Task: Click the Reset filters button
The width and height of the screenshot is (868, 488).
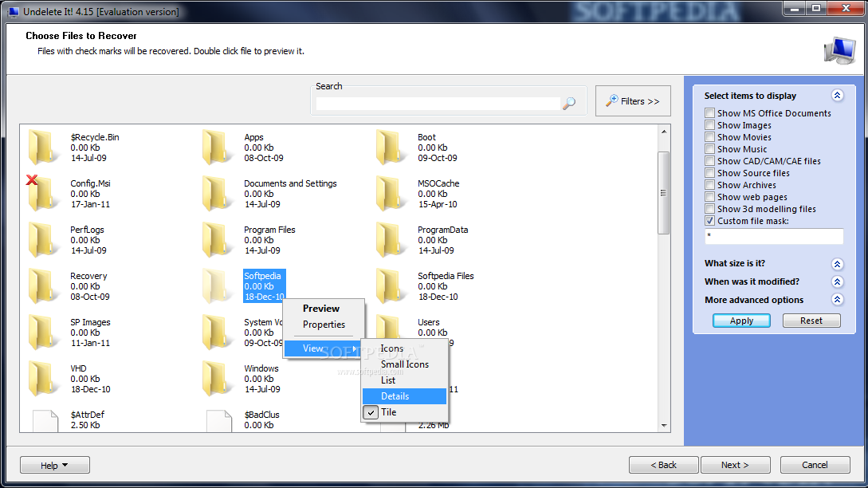Action: tap(811, 321)
